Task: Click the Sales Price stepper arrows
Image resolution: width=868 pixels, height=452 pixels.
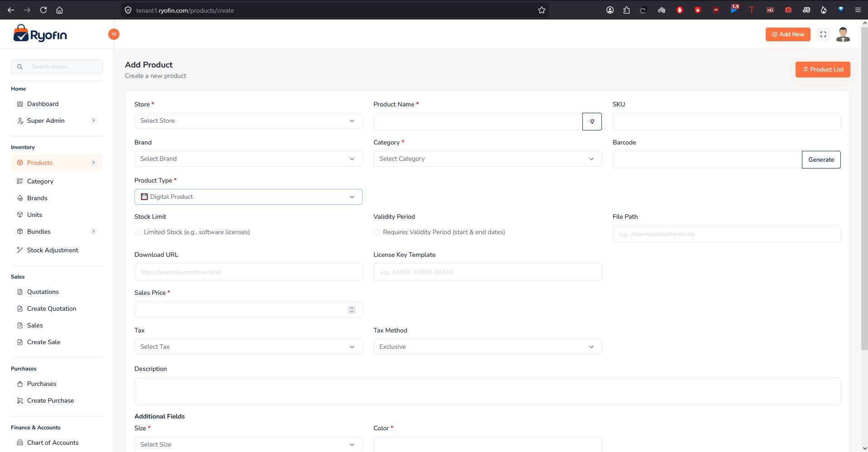Action: [352, 310]
